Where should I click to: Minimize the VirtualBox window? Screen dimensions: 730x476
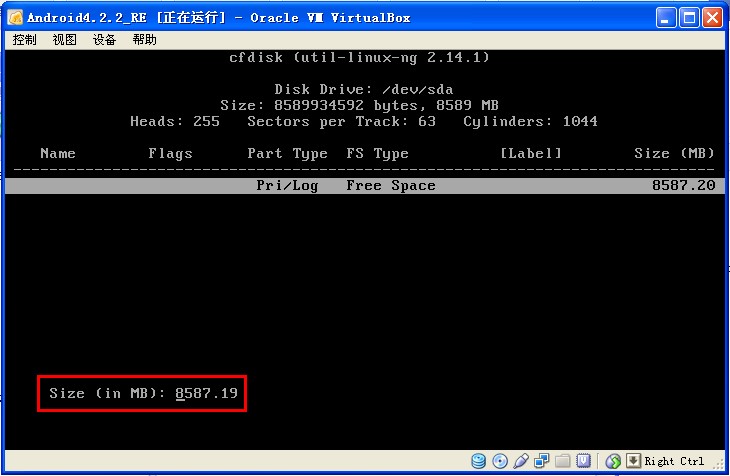[x=666, y=18]
